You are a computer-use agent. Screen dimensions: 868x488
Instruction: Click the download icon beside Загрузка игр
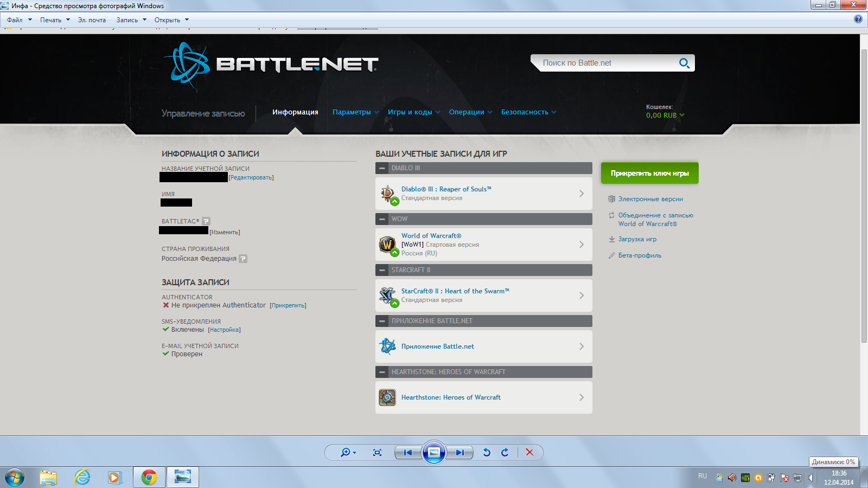tap(611, 239)
